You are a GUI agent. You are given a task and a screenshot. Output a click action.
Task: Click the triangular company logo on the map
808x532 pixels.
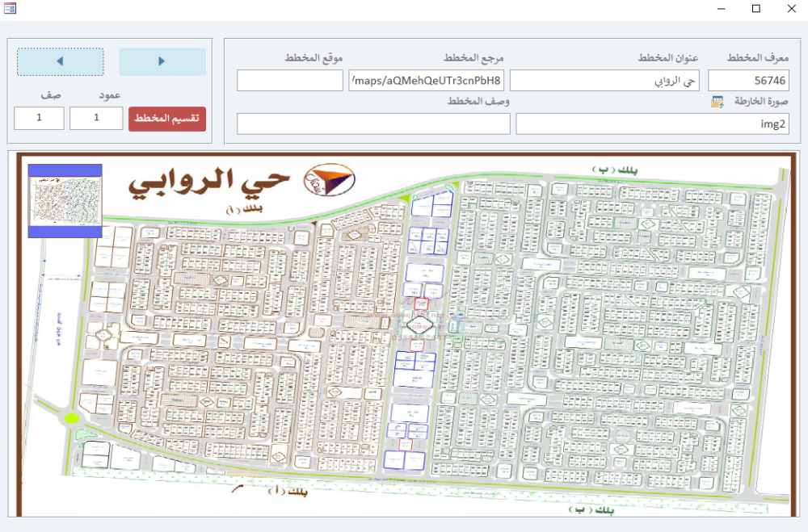coord(330,180)
